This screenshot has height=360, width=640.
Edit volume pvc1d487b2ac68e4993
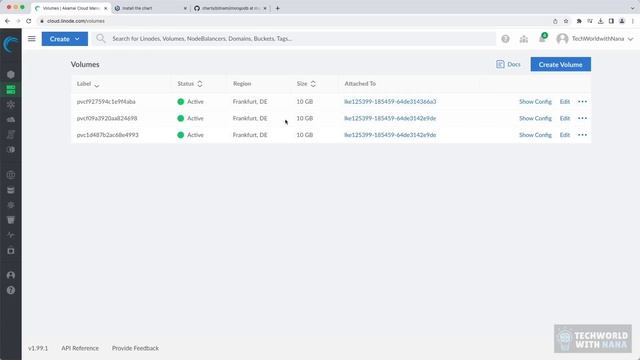click(564, 135)
